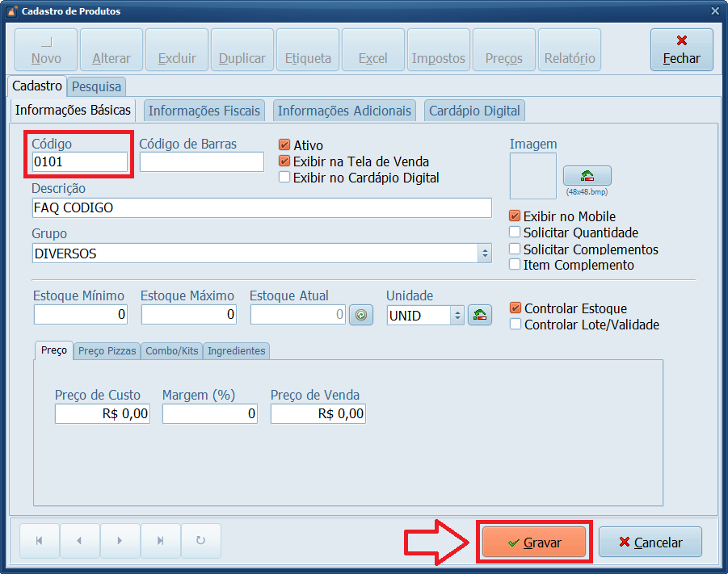Screen dimensions: 728x574
Task: Go to next record arrow
Action: 120,542
